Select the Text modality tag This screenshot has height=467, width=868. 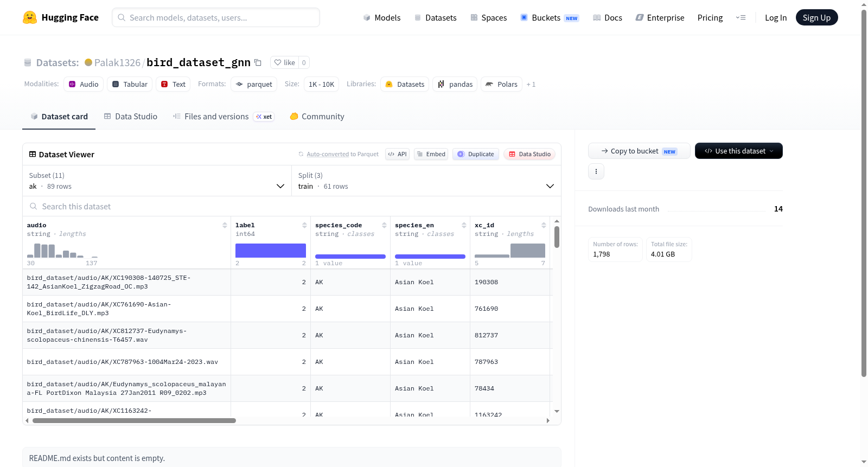click(173, 84)
